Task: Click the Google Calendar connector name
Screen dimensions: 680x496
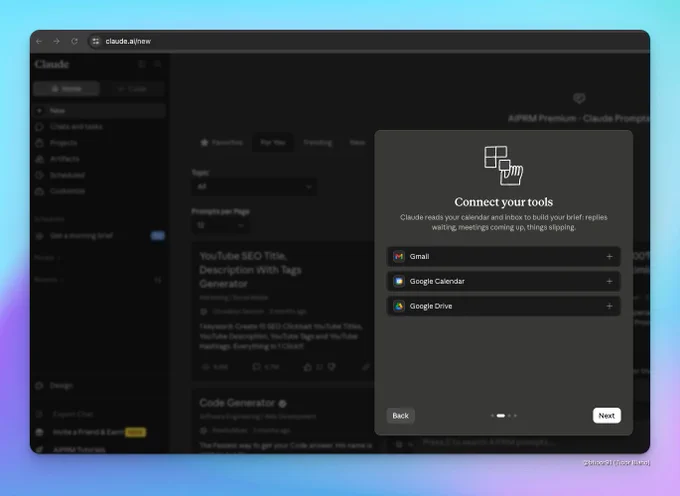Action: point(437,281)
